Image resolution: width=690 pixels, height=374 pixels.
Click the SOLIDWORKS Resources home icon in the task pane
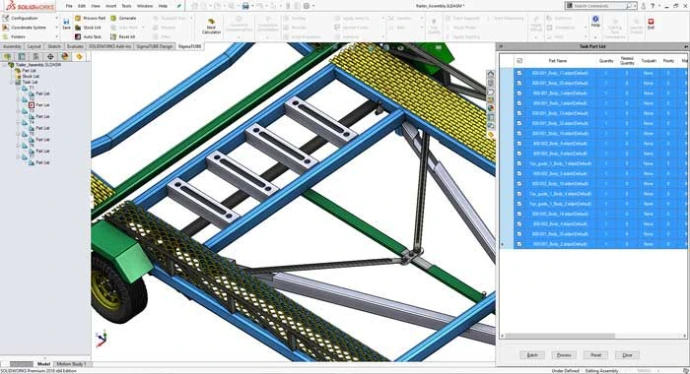[491, 73]
